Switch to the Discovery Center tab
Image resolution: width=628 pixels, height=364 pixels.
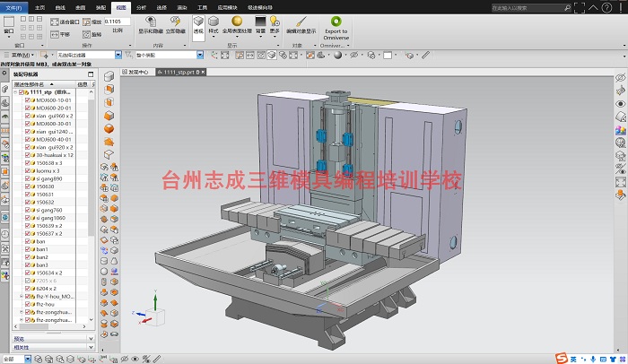pyautogui.click(x=135, y=72)
